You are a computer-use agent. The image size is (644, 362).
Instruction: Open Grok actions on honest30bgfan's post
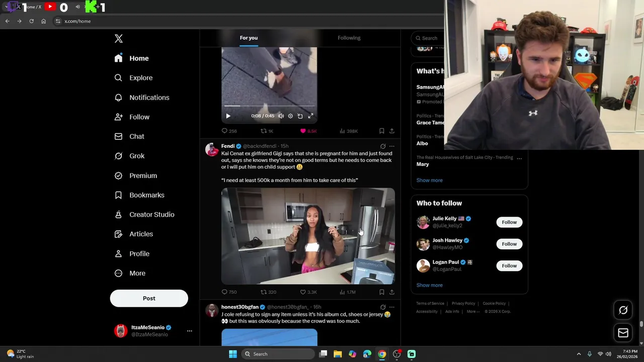point(383,307)
